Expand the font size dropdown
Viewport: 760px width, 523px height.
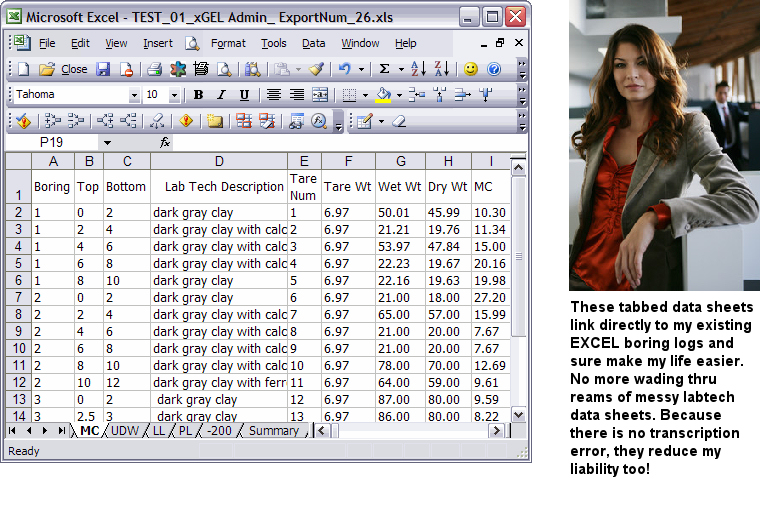[x=174, y=95]
